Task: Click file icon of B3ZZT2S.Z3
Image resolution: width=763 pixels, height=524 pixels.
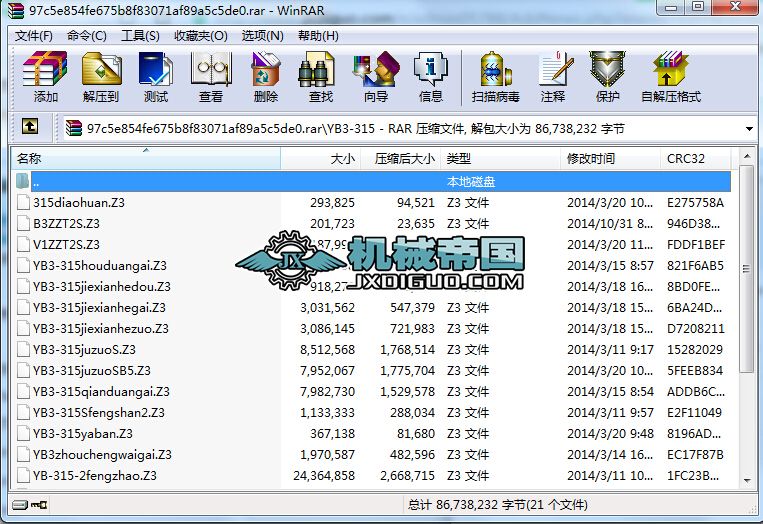Action: (x=23, y=223)
